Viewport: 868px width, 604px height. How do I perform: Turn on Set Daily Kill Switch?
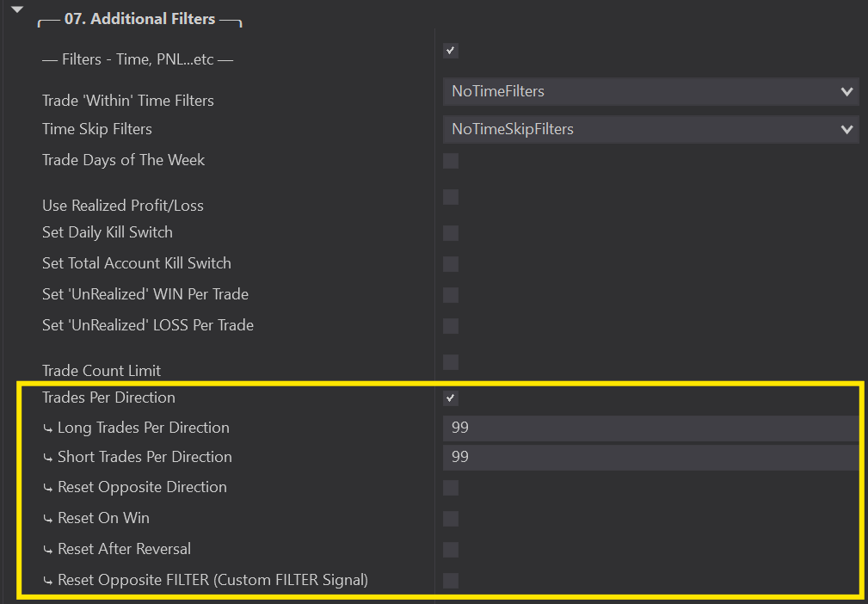pos(451,233)
